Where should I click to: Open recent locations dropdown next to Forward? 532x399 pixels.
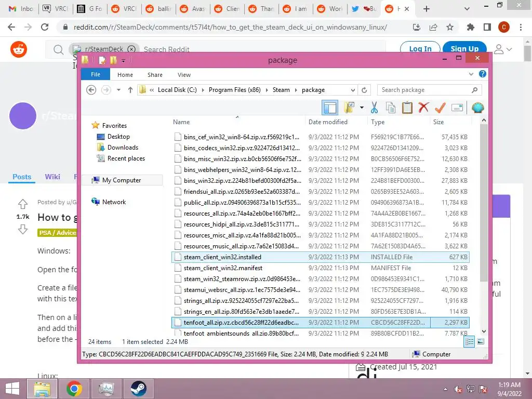(118, 90)
